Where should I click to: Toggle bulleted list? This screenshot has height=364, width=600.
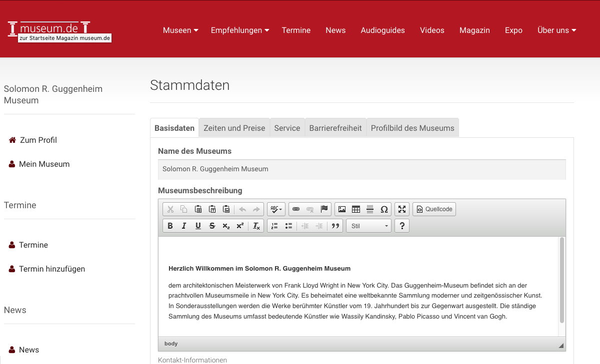(x=288, y=226)
